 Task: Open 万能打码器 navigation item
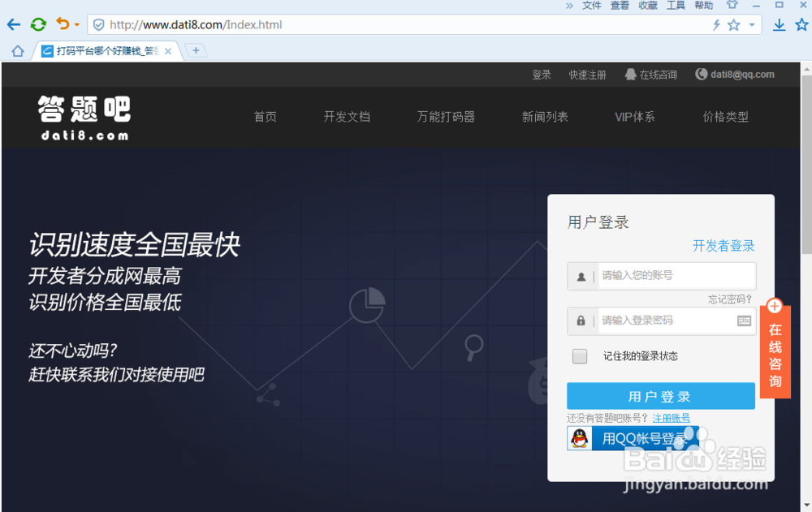[x=446, y=117]
